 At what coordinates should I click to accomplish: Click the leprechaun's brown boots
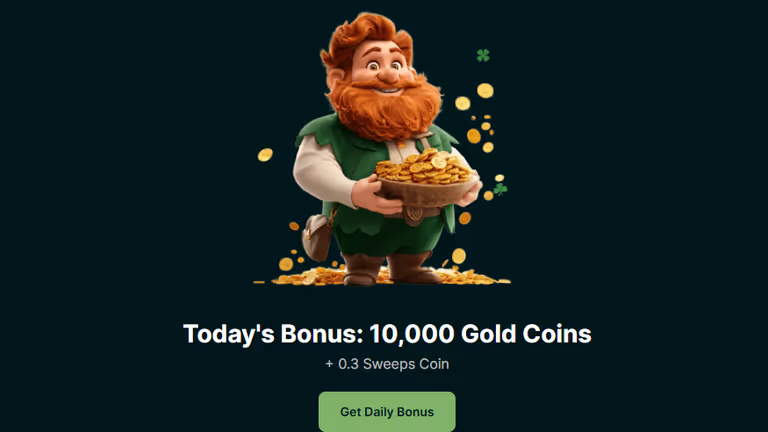(x=389, y=268)
